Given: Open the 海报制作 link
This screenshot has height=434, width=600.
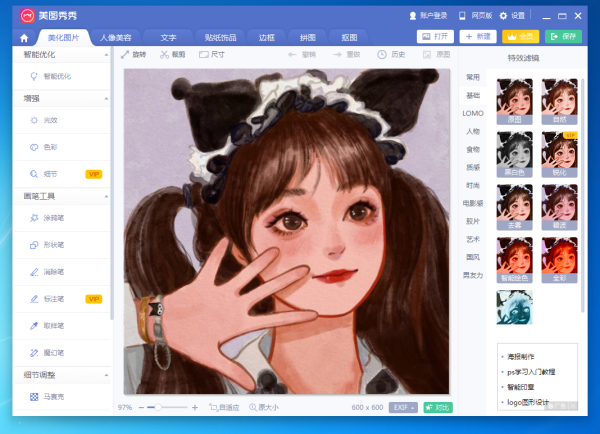Looking at the screenshot, I should coord(521,357).
